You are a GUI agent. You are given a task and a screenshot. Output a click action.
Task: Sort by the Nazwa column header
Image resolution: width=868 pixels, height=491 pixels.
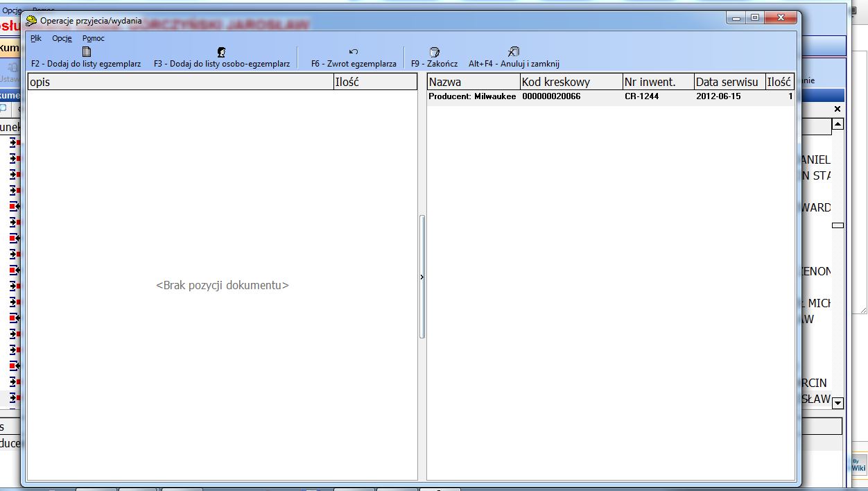474,82
